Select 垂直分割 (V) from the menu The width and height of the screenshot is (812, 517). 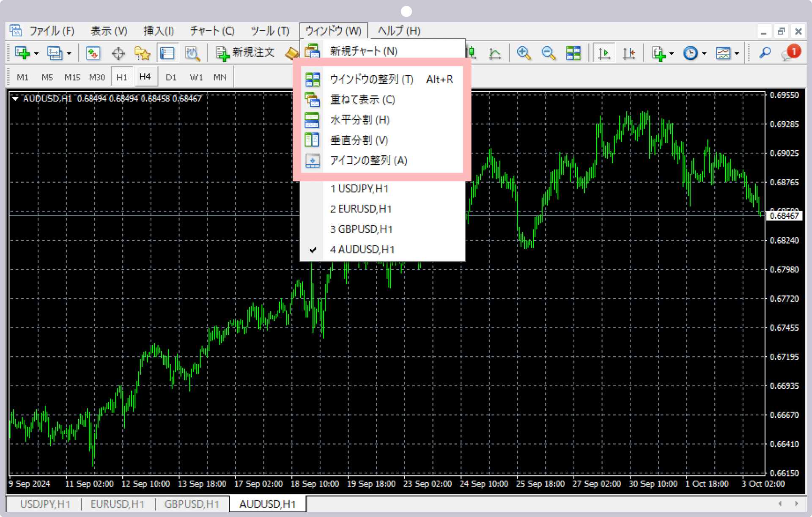[x=359, y=140]
